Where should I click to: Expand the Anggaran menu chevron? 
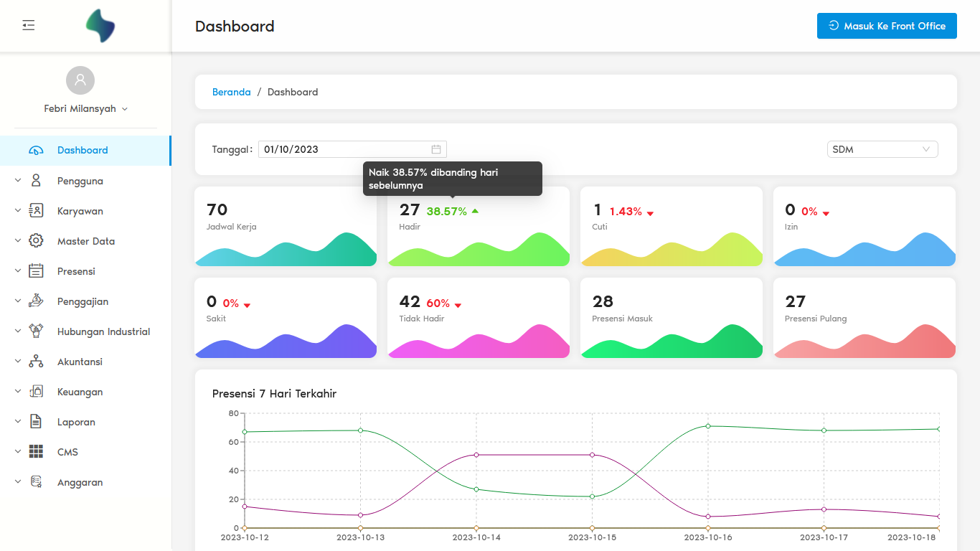18,482
